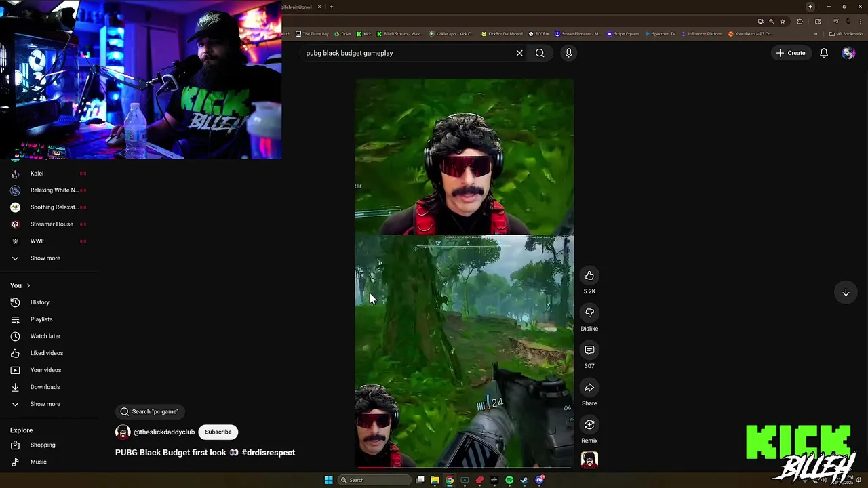Open the Kalei subscription channel

(49, 174)
